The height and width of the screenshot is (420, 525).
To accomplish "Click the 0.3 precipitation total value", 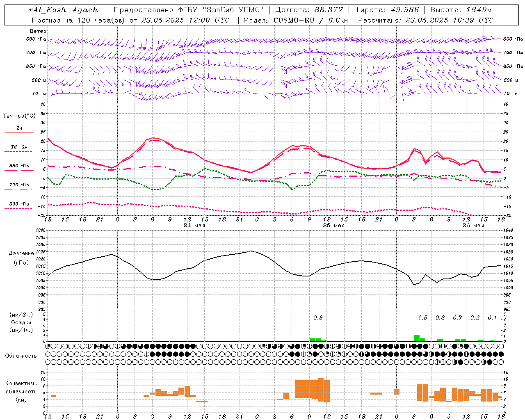I will (440, 317).
